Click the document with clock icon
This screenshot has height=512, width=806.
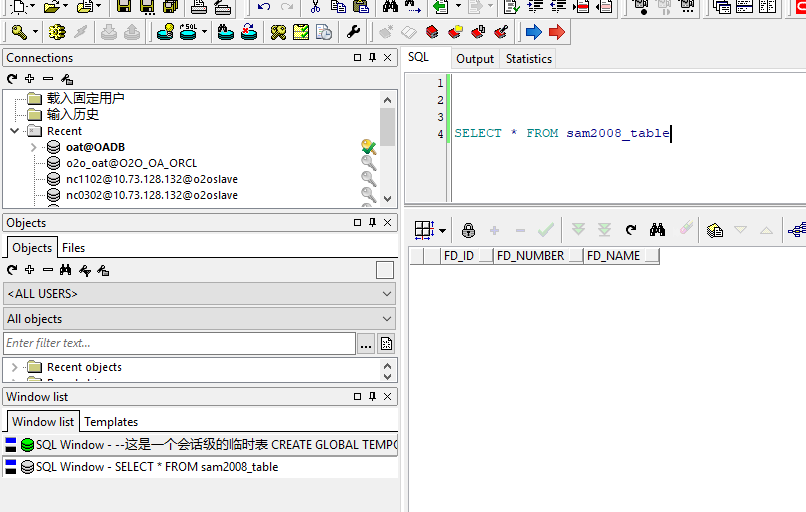click(x=324, y=32)
